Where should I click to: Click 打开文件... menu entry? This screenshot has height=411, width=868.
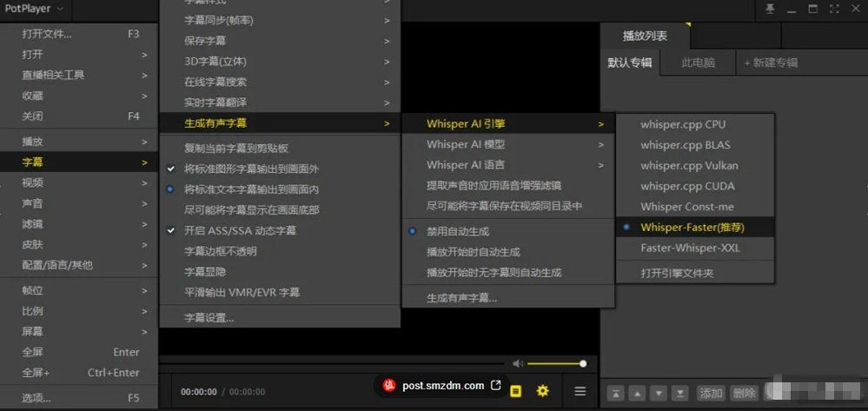(x=79, y=35)
